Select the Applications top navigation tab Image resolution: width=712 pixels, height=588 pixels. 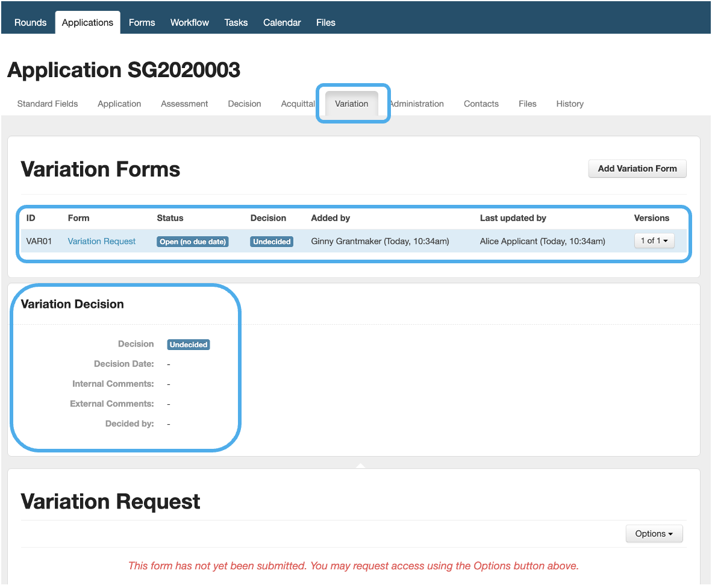coord(87,23)
